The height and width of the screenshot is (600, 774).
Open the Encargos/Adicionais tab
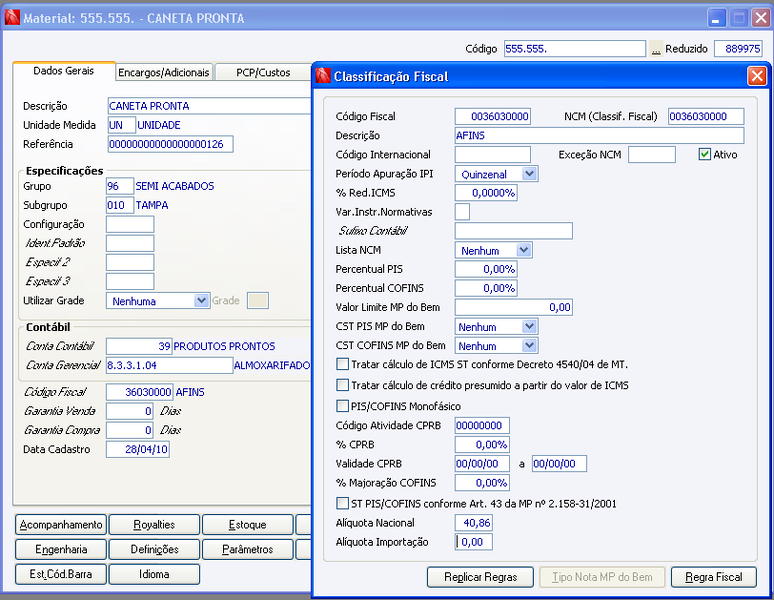coord(164,72)
